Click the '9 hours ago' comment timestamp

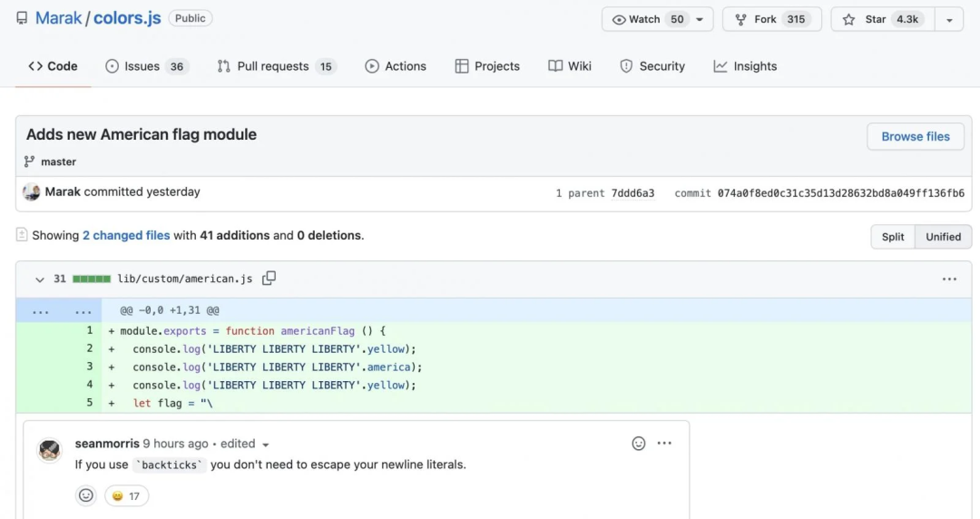pyautogui.click(x=176, y=444)
